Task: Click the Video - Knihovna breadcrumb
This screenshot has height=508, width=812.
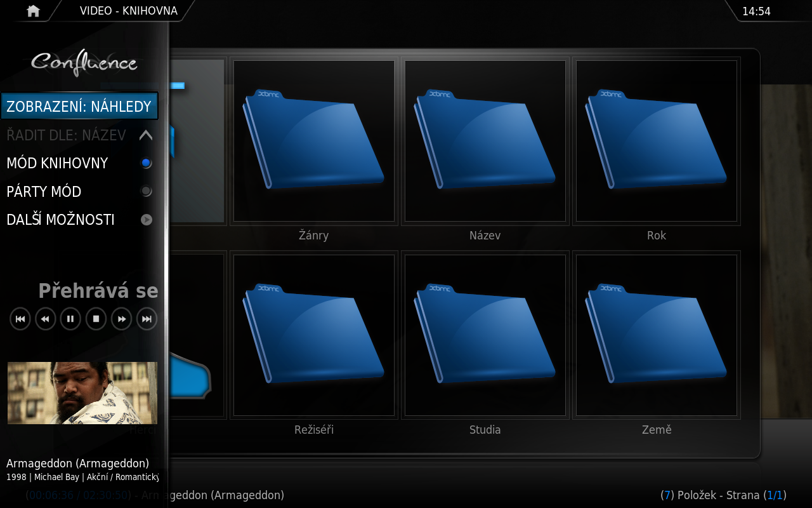Action: pyautogui.click(x=129, y=11)
